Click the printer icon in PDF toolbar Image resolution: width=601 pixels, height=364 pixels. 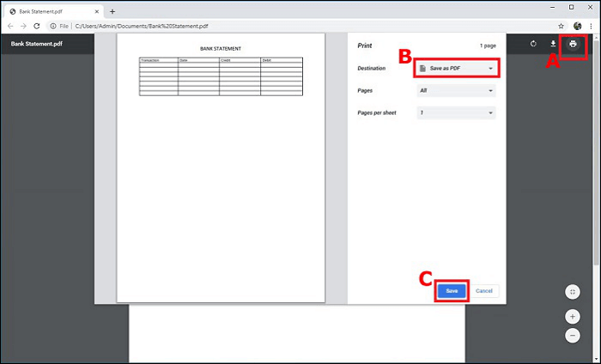click(573, 44)
